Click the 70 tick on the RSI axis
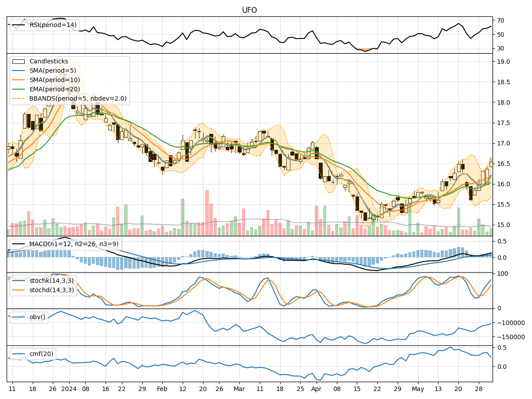The image size is (532, 399). click(501, 20)
